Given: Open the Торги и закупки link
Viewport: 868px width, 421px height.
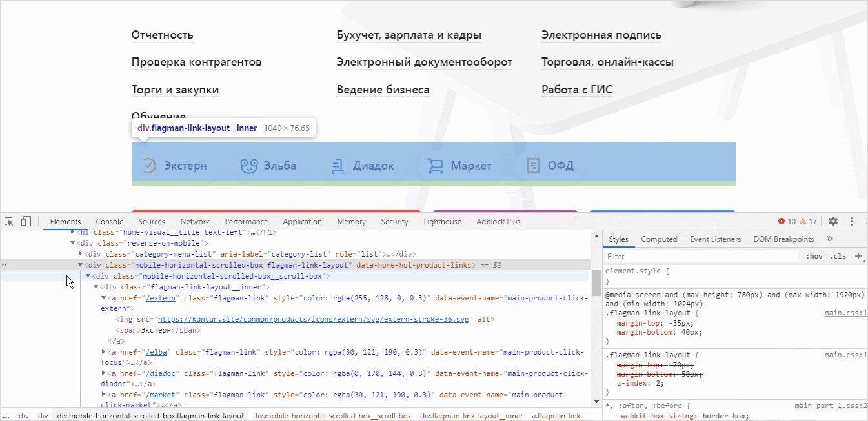Looking at the screenshot, I should click(x=176, y=90).
